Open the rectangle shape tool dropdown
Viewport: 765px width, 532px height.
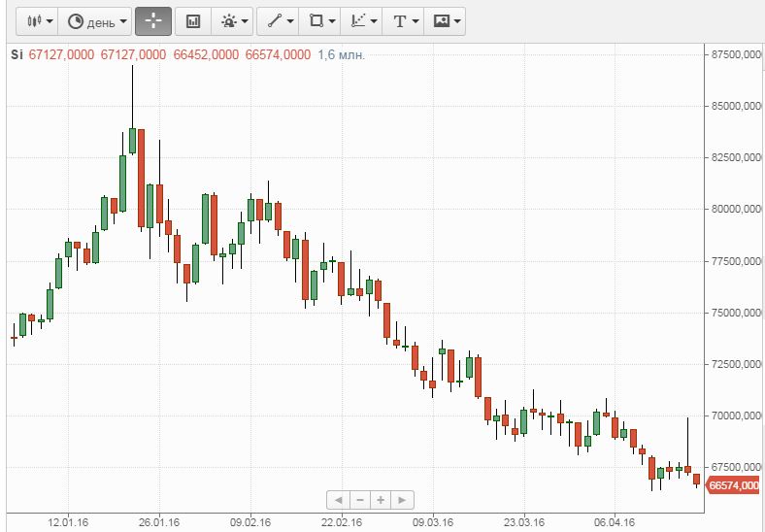tap(319, 21)
